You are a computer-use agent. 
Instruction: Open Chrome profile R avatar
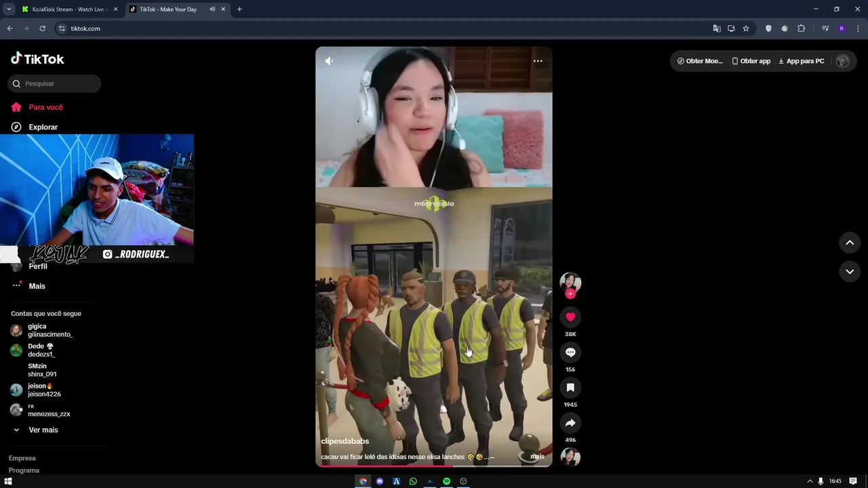coord(842,28)
